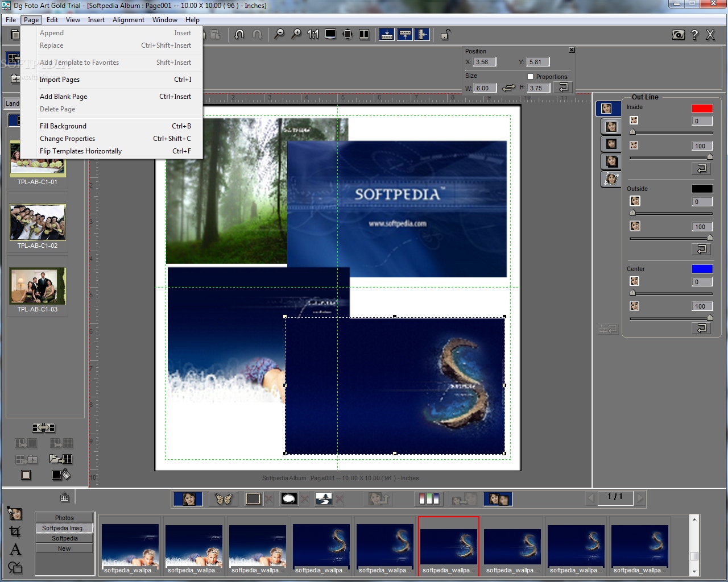Screen dimensions: 728x582
Task: Click the portrait photo effect button
Action: point(188,499)
